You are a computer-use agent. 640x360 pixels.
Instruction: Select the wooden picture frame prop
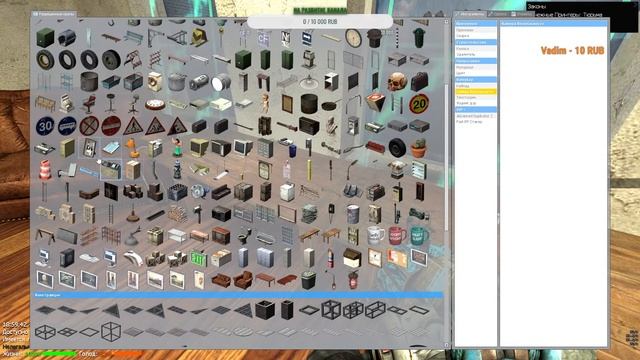(287, 104)
